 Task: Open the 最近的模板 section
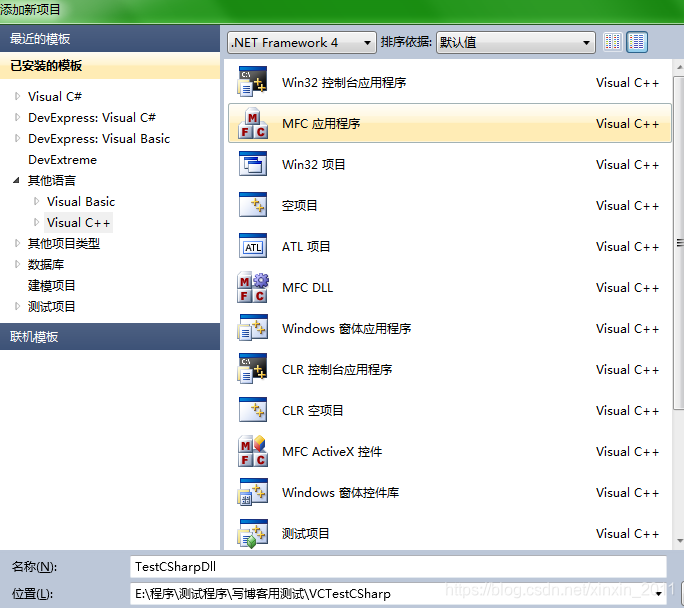(x=110, y=39)
